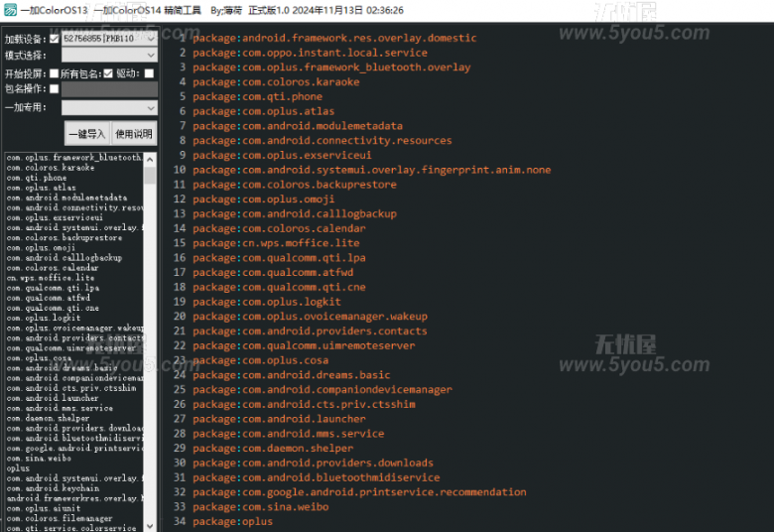This screenshot has width=774, height=532.
Task: Click line 20 com.oplus.ovoicemanager.wakeup
Action: coord(310,317)
